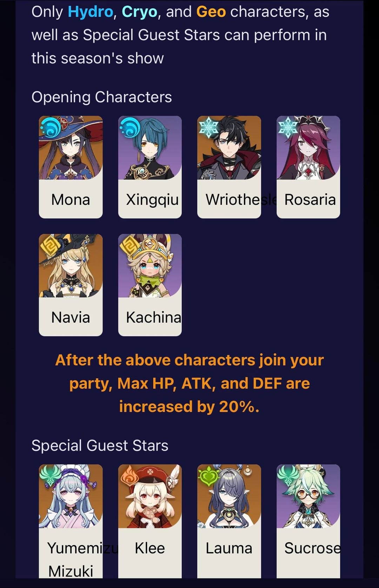Click the Hydro element icon on Xingqiu
379x588 pixels.
(130, 128)
